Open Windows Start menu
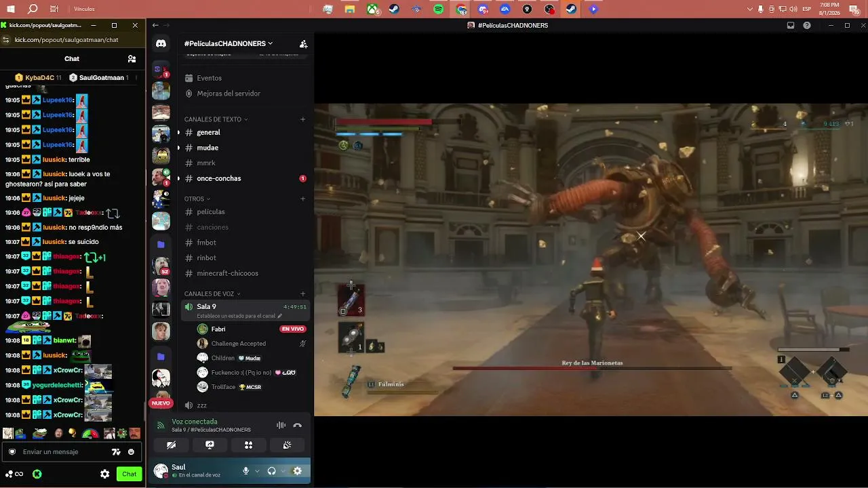 coord(11,9)
